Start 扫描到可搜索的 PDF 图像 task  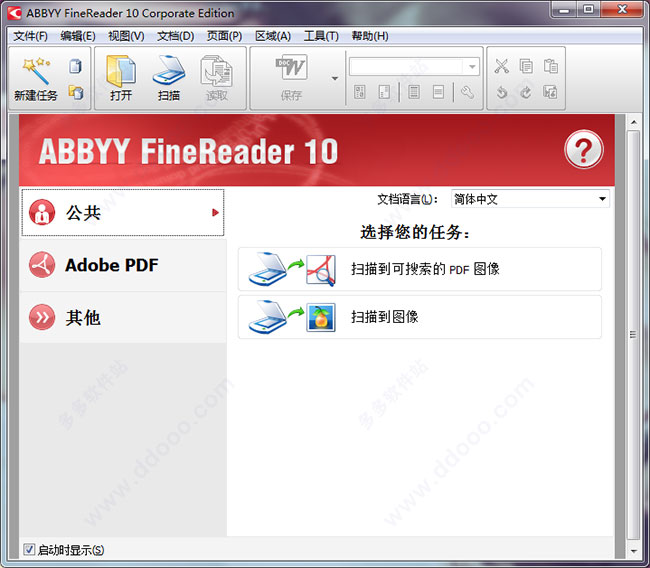[x=420, y=269]
